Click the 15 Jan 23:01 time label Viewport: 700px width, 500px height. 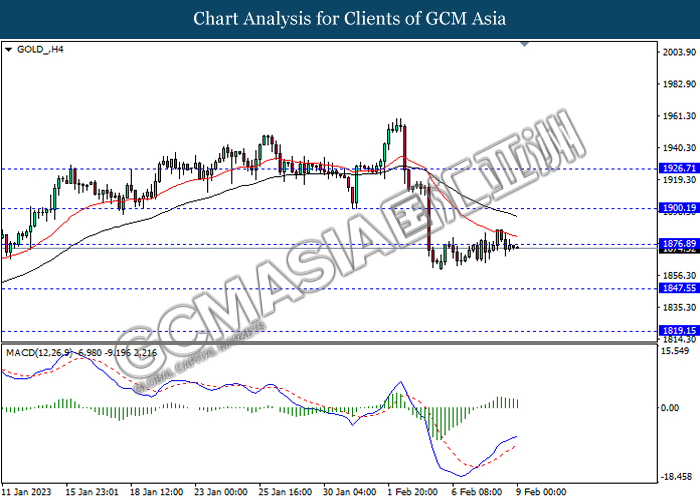pos(92,492)
